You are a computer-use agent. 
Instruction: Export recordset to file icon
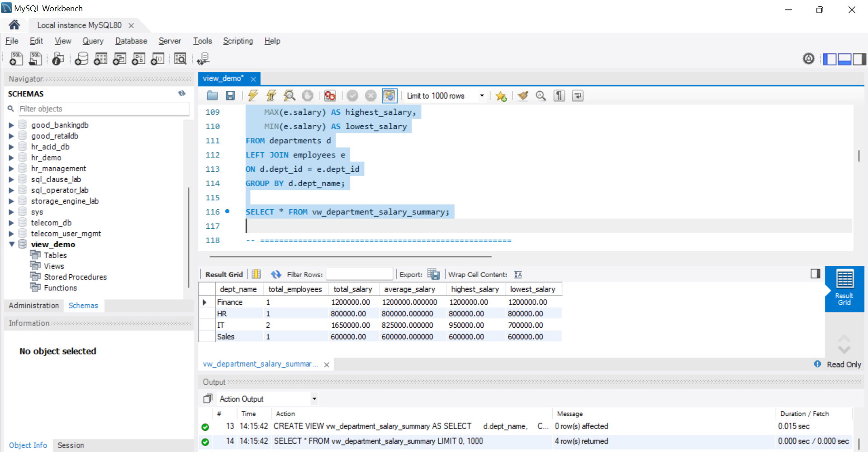[433, 274]
